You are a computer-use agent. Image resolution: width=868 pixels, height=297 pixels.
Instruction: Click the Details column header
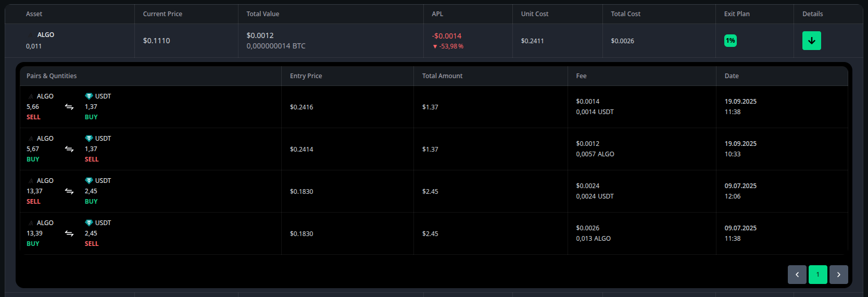[813, 14]
